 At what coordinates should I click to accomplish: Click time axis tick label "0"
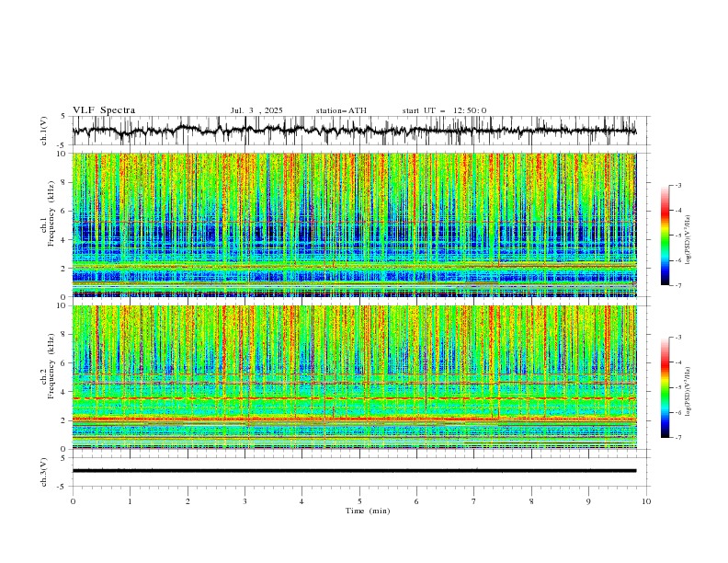point(73,501)
